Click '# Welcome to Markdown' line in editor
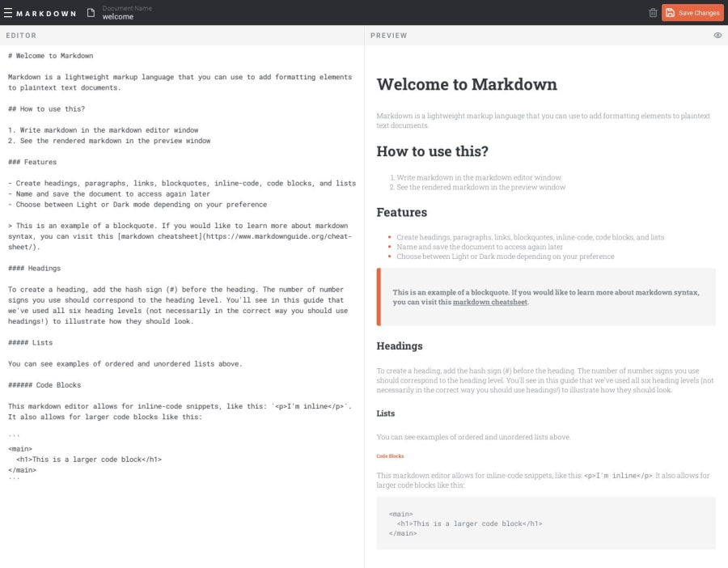The width and height of the screenshot is (728, 568). (x=51, y=56)
